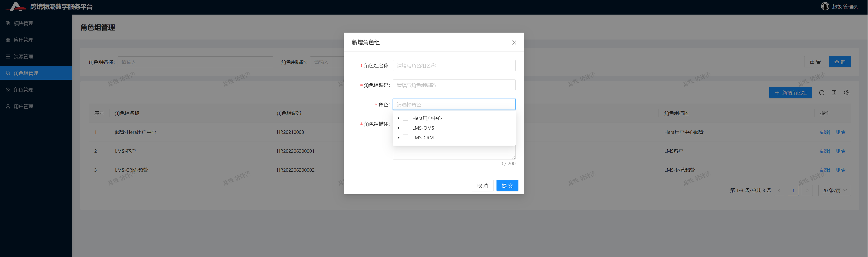Select page 1 in pagination
The width and height of the screenshot is (868, 257).
793,191
